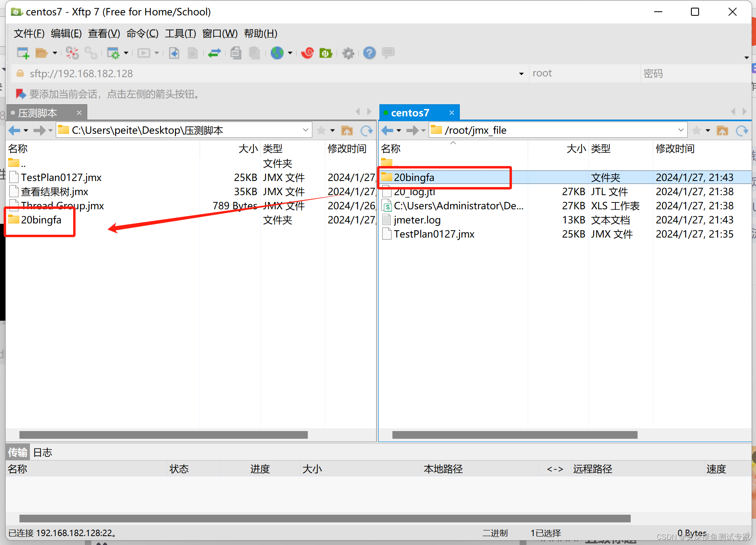756x545 pixels.
Task: Expand the globe encoding dropdown arrow
Action: click(x=290, y=53)
